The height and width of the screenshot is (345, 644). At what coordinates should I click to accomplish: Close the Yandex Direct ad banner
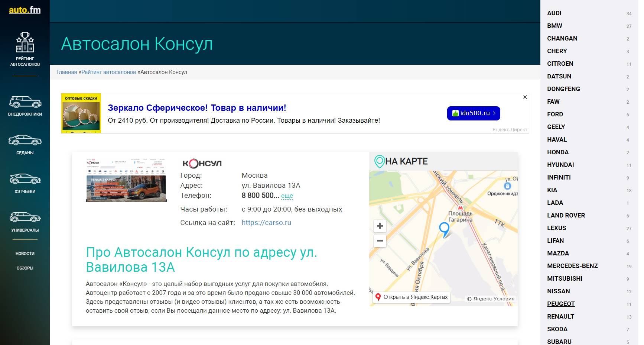525,97
